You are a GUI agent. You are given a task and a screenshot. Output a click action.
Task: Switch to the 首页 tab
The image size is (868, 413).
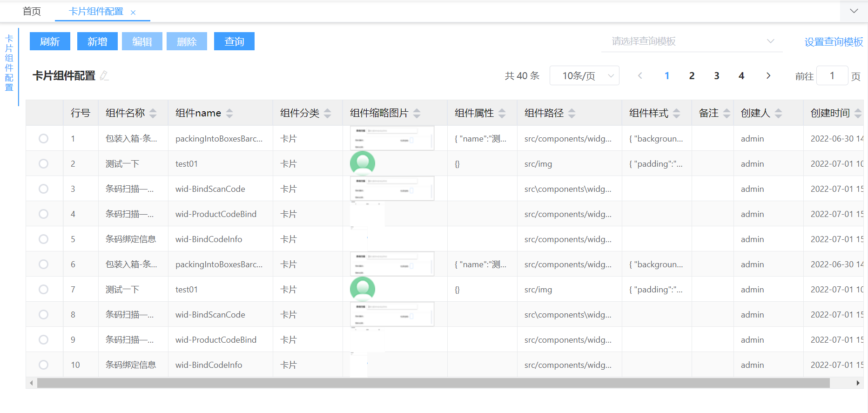32,11
